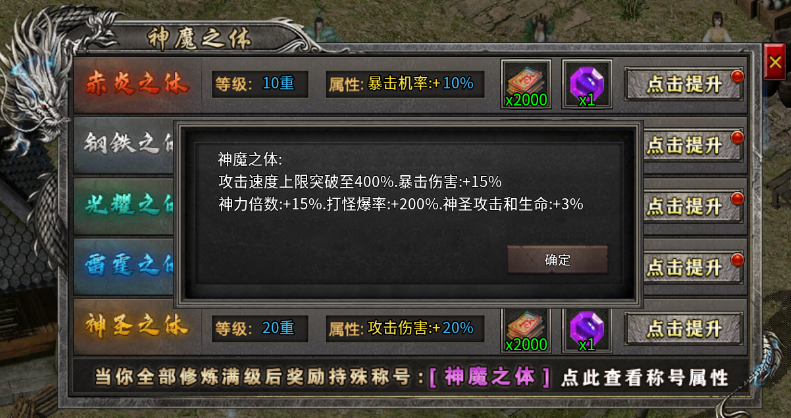The height and width of the screenshot is (418, 791).
Task: Select the 赤炎之体 body label
Action: tap(137, 84)
